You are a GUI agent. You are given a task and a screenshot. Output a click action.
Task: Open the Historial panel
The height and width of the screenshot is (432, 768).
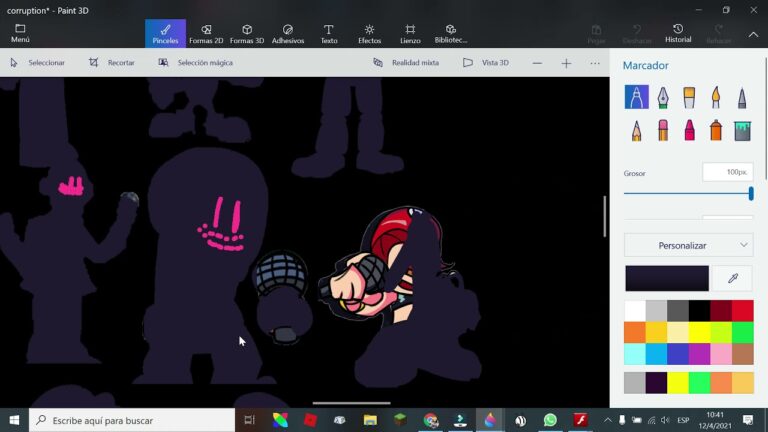(x=678, y=33)
